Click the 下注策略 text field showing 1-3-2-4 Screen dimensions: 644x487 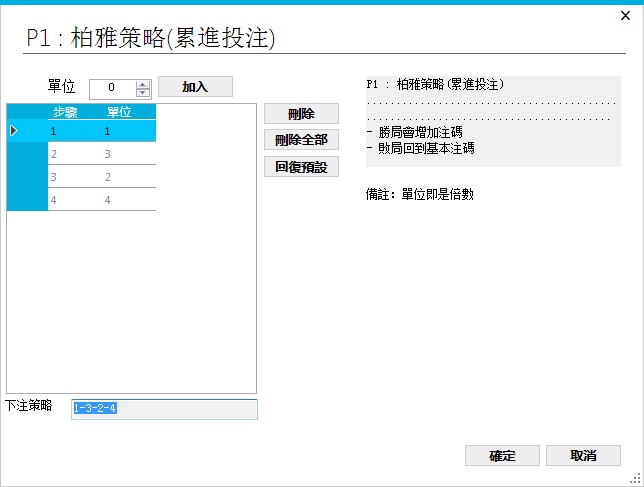164,409
